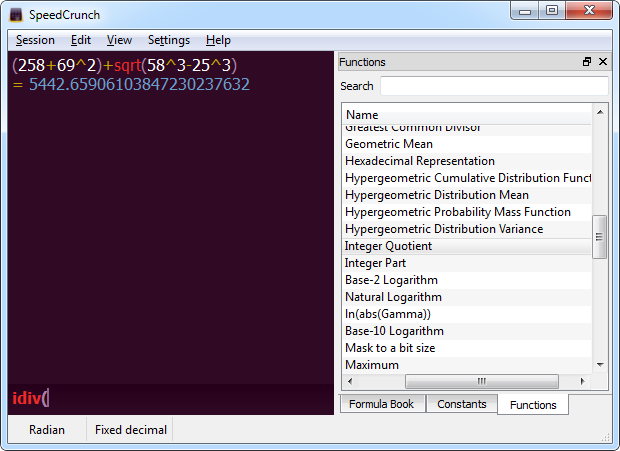Select Mask to a bit size
Image resolution: width=620 pixels, height=451 pixels.
(467, 348)
